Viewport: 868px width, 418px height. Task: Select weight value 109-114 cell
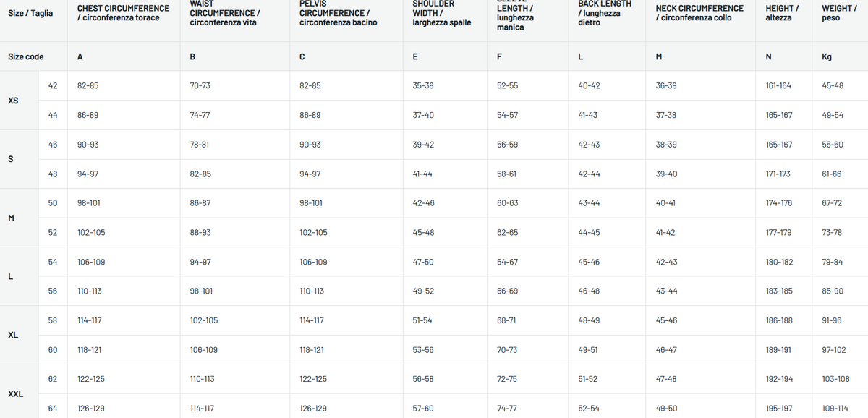(835, 409)
